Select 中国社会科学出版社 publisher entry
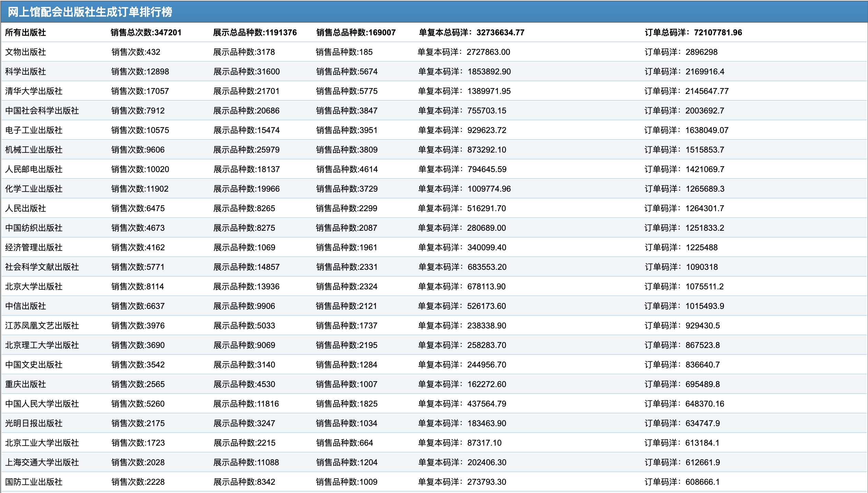The height and width of the screenshot is (493, 868). point(42,111)
